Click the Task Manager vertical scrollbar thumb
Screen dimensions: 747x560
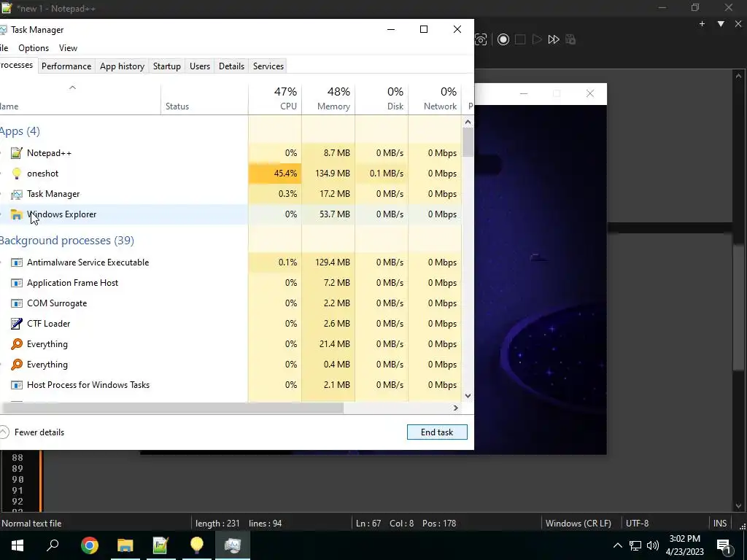click(x=468, y=142)
